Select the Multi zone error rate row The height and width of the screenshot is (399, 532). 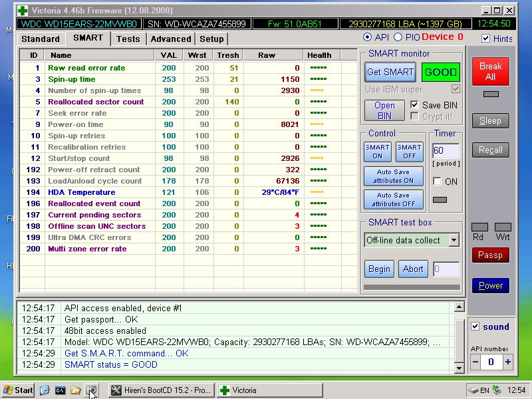pos(188,249)
